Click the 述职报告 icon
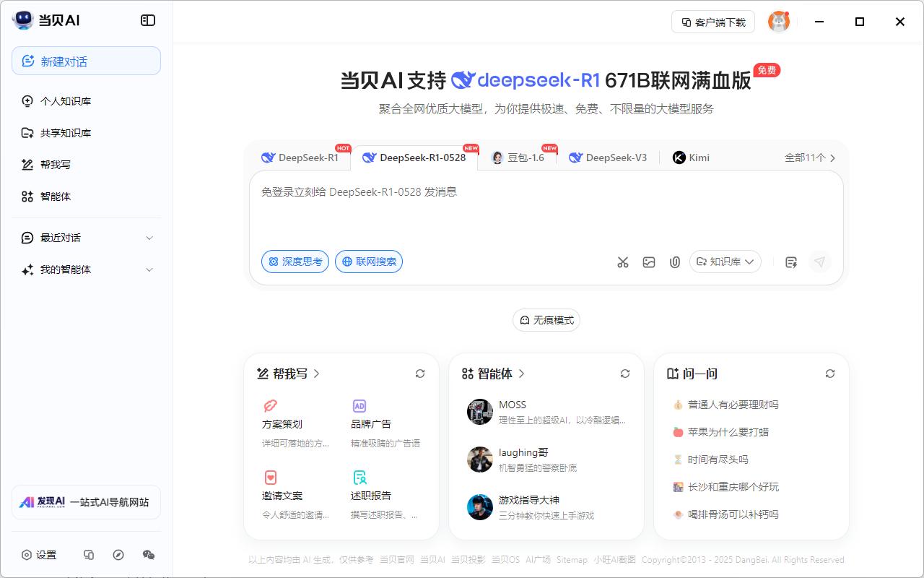Image resolution: width=924 pixels, height=578 pixels. point(359,478)
